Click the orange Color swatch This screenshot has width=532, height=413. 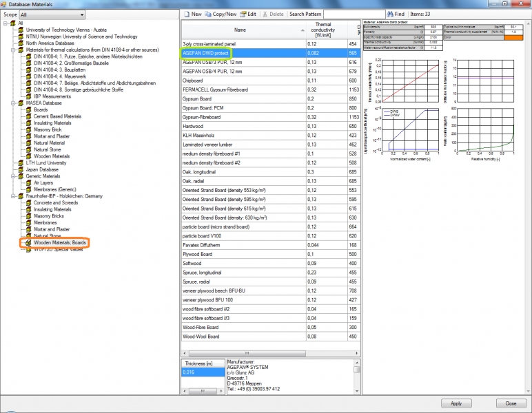(x=513, y=37)
